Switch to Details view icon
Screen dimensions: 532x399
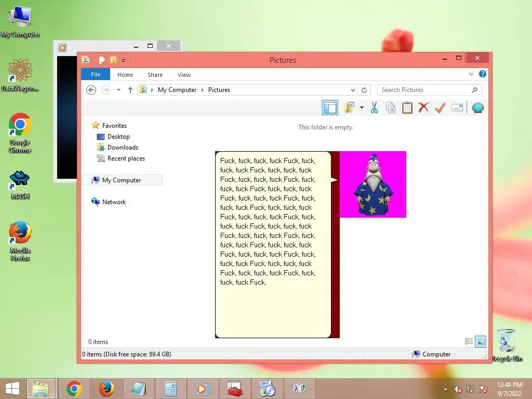tap(469, 341)
